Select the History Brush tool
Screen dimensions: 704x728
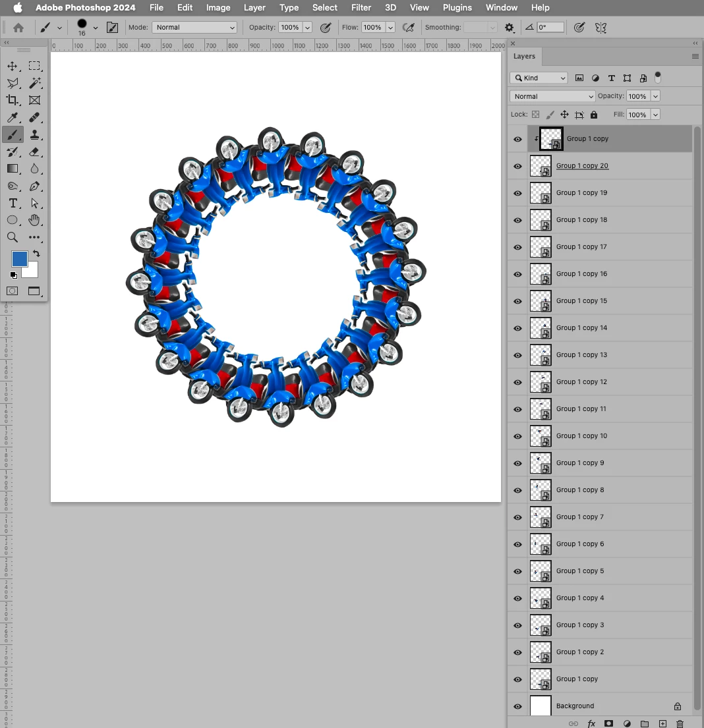click(x=13, y=152)
